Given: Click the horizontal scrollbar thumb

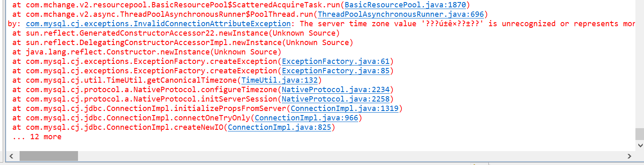Looking at the screenshot, I should tap(49, 156).
